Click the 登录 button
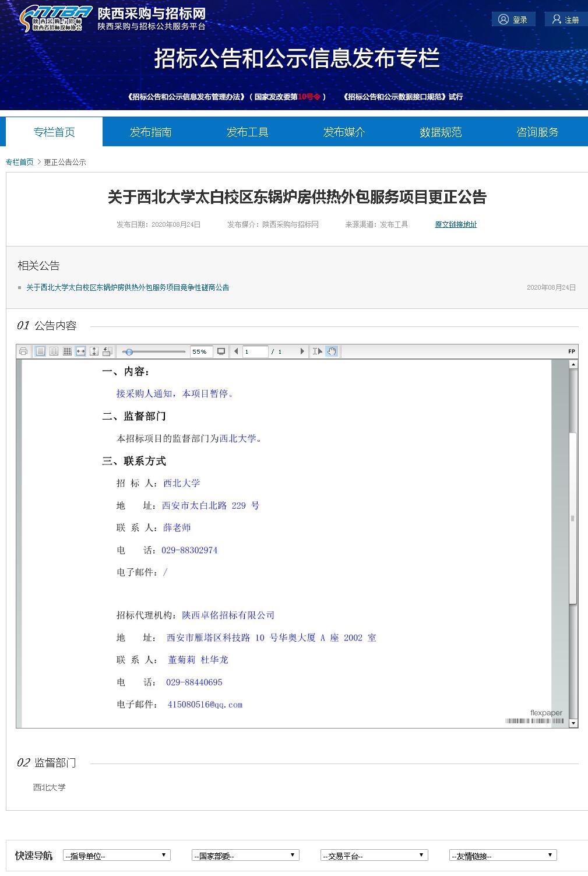The height and width of the screenshot is (876, 588). click(513, 20)
